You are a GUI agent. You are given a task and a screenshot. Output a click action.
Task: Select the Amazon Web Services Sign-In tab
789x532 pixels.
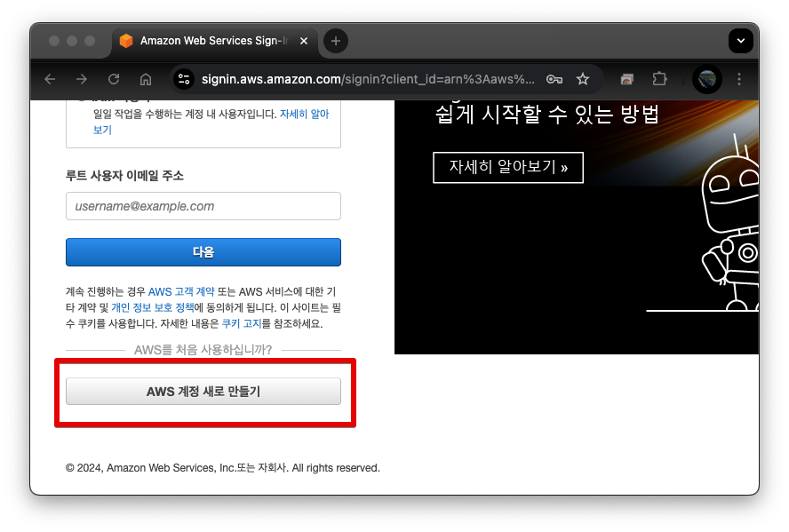pos(213,41)
